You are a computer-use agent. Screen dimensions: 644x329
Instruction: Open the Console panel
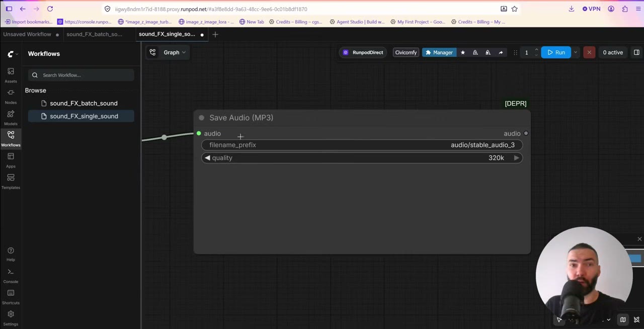[11, 275]
